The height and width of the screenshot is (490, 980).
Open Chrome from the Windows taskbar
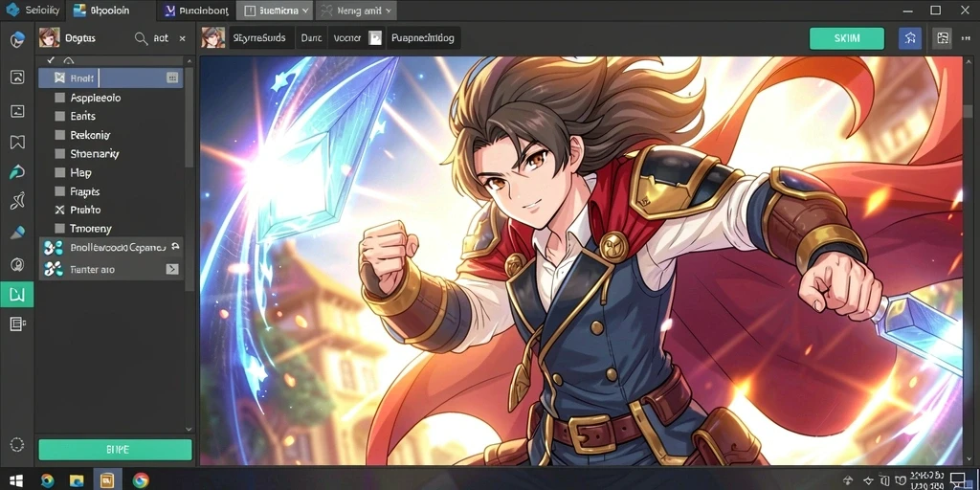[142, 480]
